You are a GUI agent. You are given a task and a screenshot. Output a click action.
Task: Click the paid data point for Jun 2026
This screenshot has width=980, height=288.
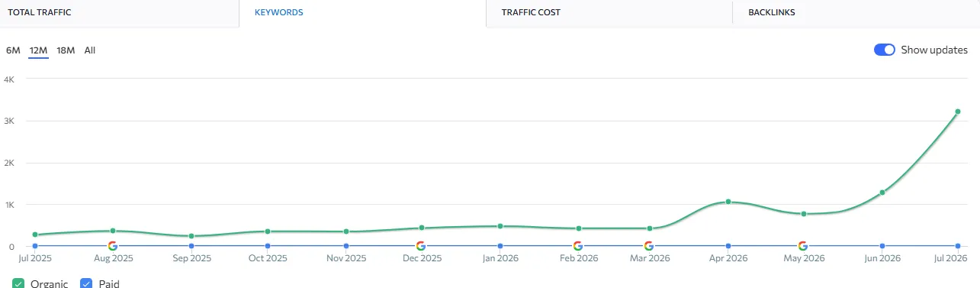pos(882,246)
